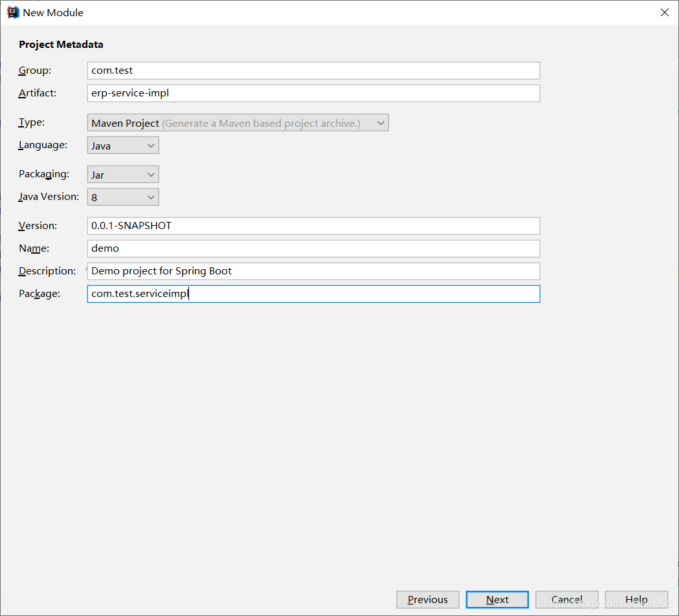Viewport: 679px width, 616px height.
Task: Click the Artifact field containing erp-service-impl
Action: click(x=313, y=93)
